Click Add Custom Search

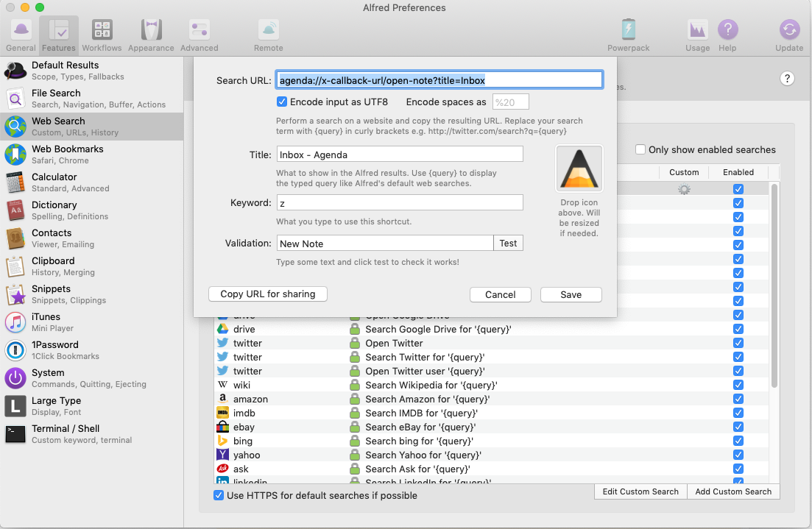point(733,491)
